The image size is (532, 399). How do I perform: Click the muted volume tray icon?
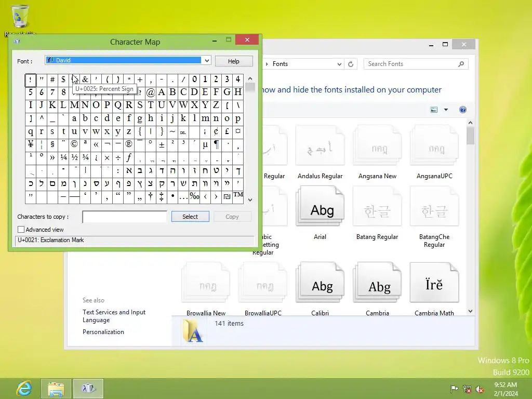click(x=480, y=389)
